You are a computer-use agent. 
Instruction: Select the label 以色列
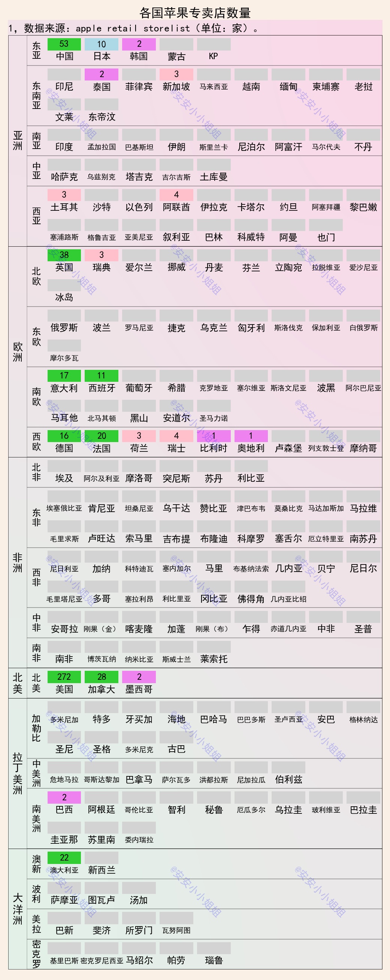point(139,207)
